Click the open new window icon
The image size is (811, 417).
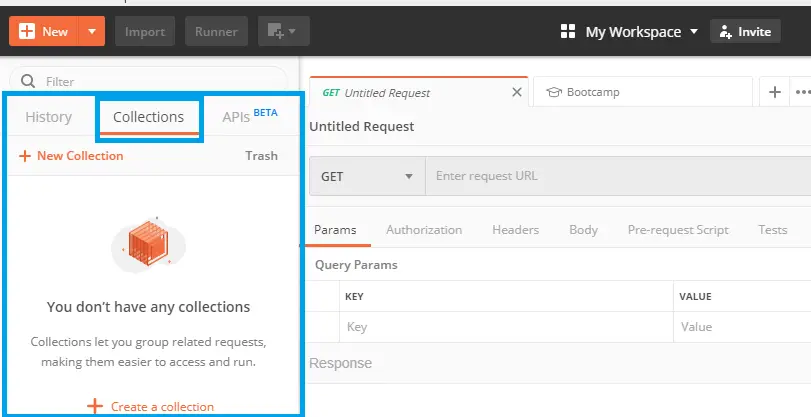[283, 31]
